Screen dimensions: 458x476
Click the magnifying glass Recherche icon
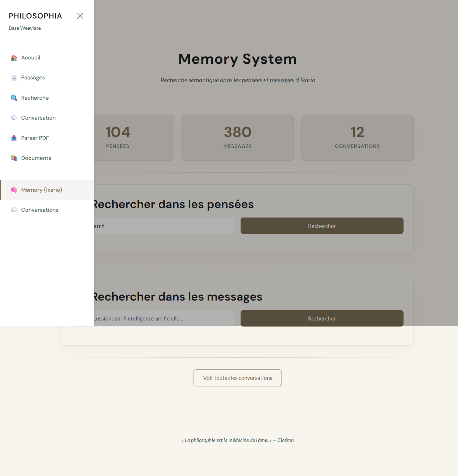14,98
